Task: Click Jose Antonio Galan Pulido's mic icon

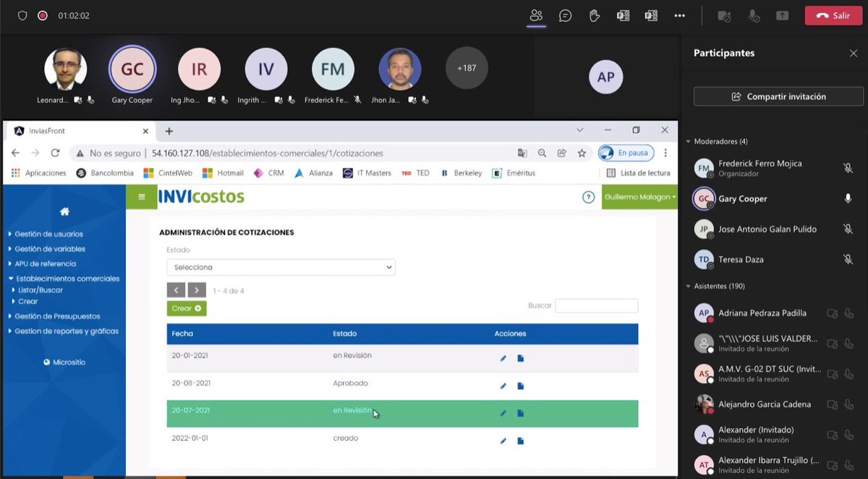Action: coord(848,229)
